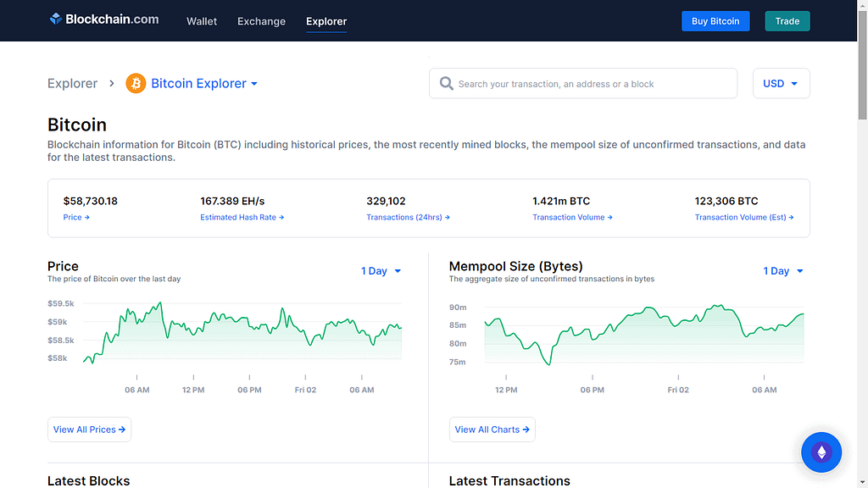The height and width of the screenshot is (488, 868).
Task: Click the Mempool Size (Bytes) title
Action: [516, 266]
